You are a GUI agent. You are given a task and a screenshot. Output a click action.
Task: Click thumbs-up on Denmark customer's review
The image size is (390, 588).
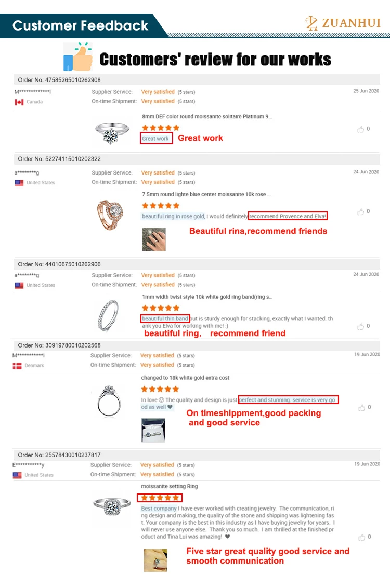click(361, 408)
